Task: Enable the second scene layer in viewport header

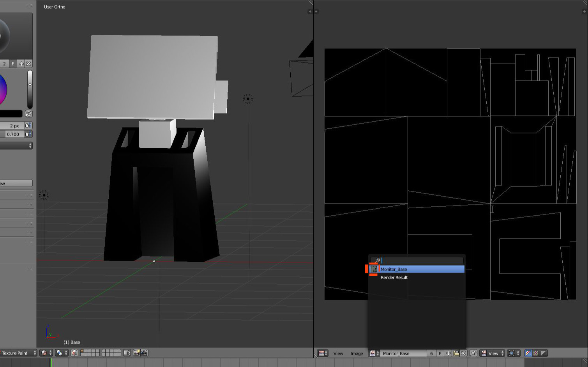Action: point(87,351)
